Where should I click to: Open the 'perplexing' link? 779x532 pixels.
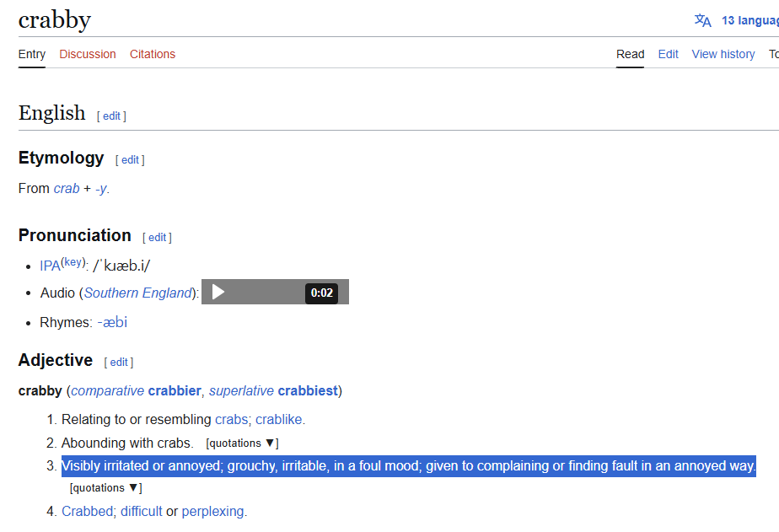click(x=212, y=511)
